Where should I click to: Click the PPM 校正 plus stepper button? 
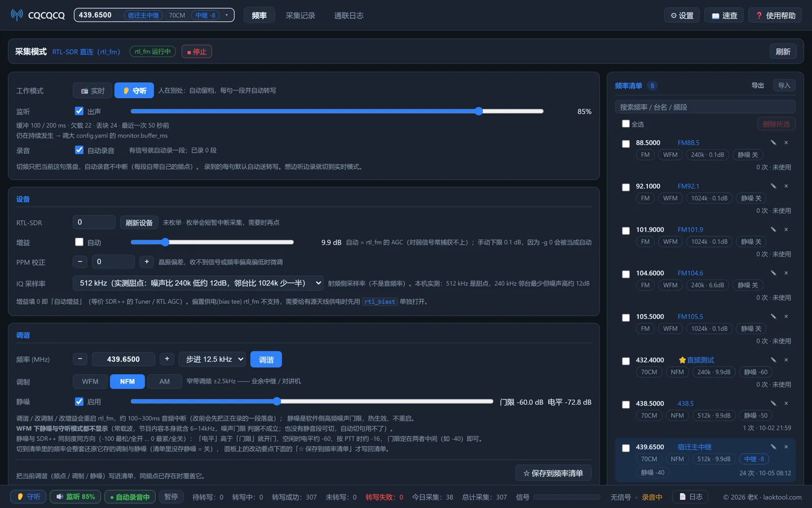click(x=147, y=262)
